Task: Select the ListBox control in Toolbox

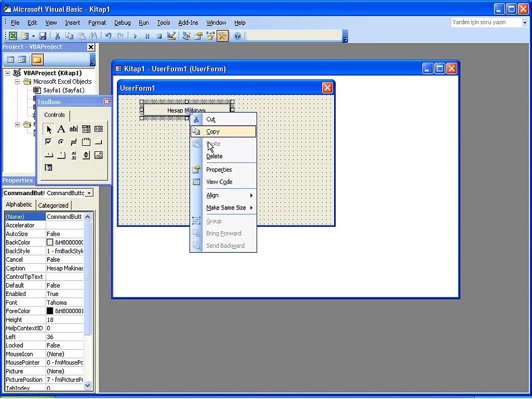Action: point(99,129)
